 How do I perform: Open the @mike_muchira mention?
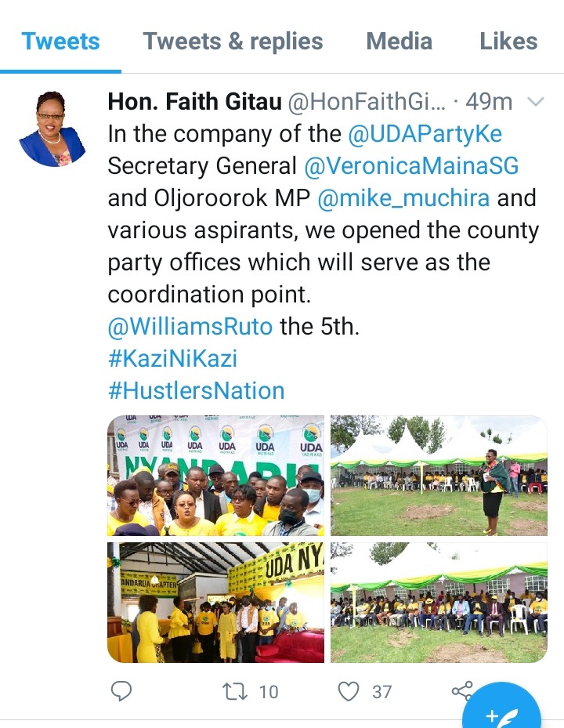coord(403,197)
